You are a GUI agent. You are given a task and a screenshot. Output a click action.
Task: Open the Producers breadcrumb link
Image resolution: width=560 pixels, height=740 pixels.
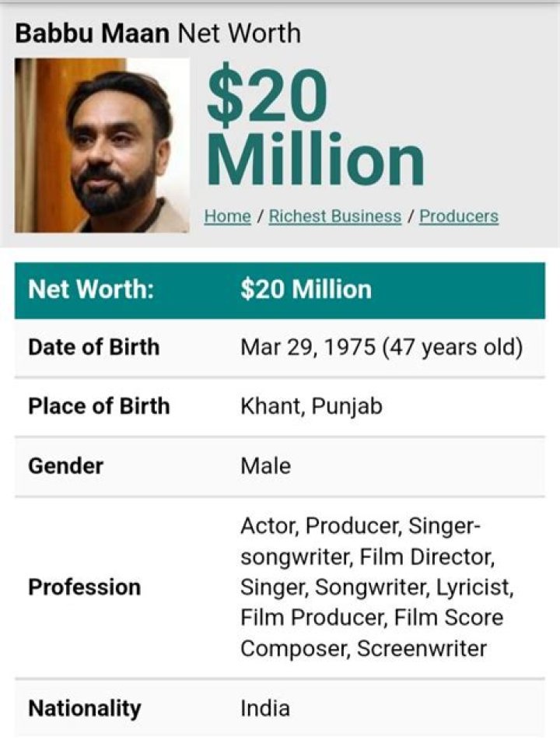click(458, 216)
